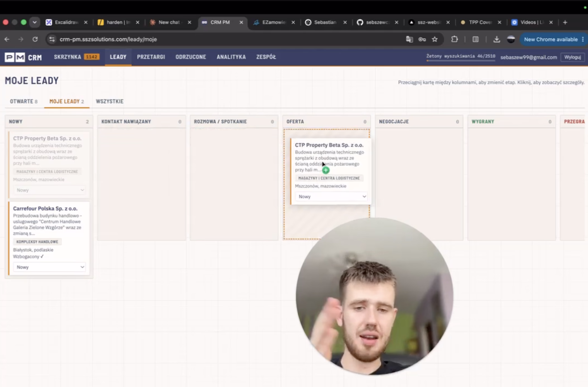
Task: Go back with the browser back arrow
Action: coord(7,39)
